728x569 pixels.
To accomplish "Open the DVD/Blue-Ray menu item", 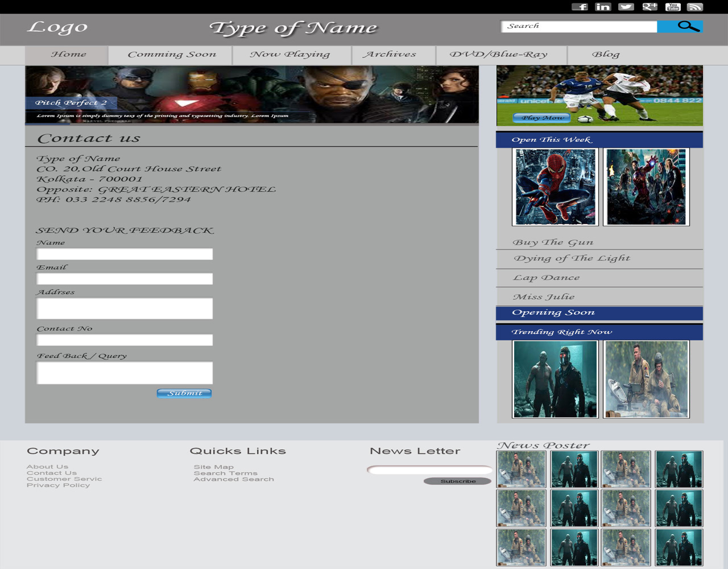I will point(498,55).
